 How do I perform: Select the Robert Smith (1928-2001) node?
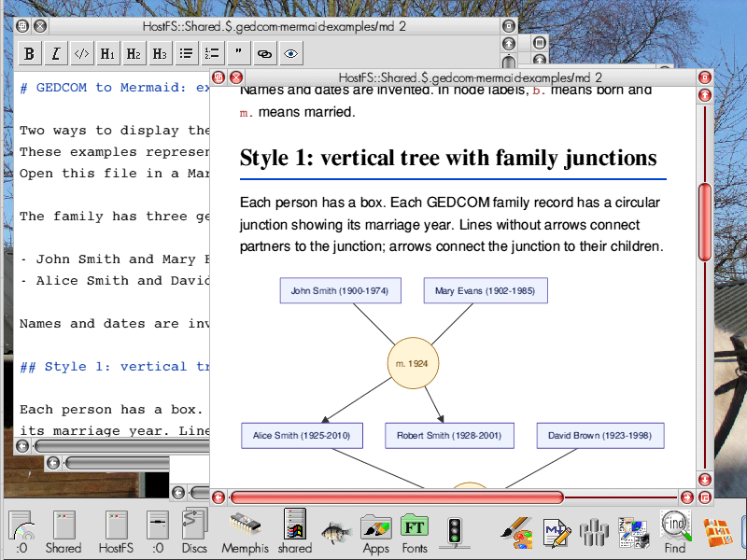pyautogui.click(x=449, y=436)
